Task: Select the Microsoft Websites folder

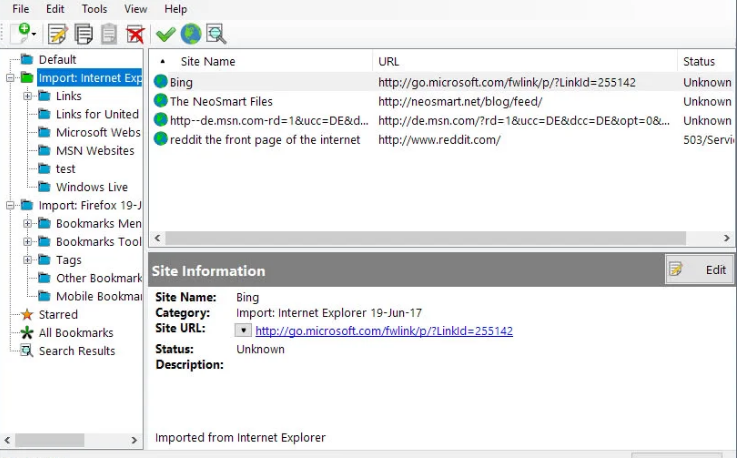Action: pyautogui.click(x=98, y=133)
